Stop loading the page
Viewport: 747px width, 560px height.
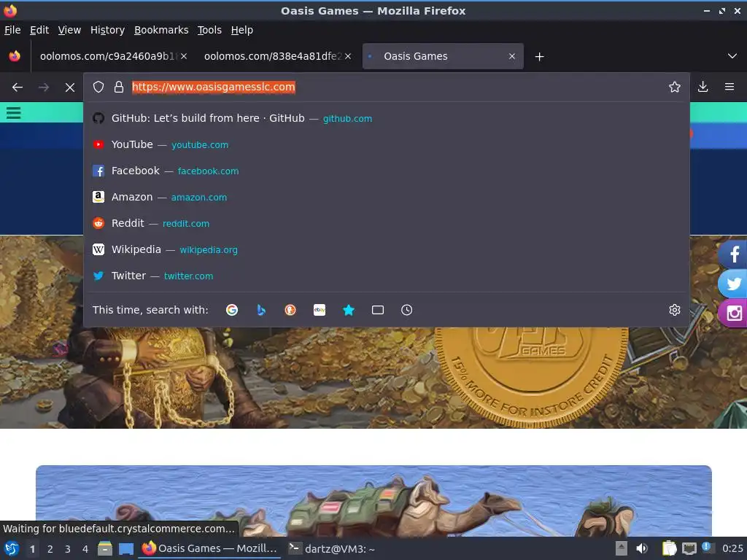70,87
